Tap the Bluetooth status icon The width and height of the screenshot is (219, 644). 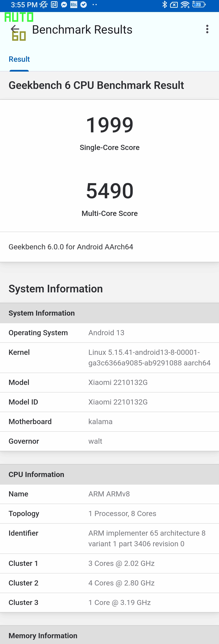pyautogui.click(x=164, y=5)
